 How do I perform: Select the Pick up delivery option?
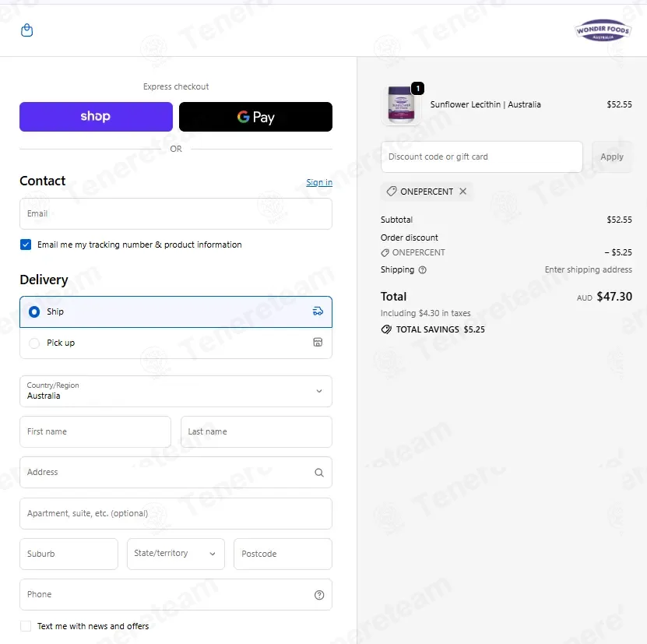point(176,343)
